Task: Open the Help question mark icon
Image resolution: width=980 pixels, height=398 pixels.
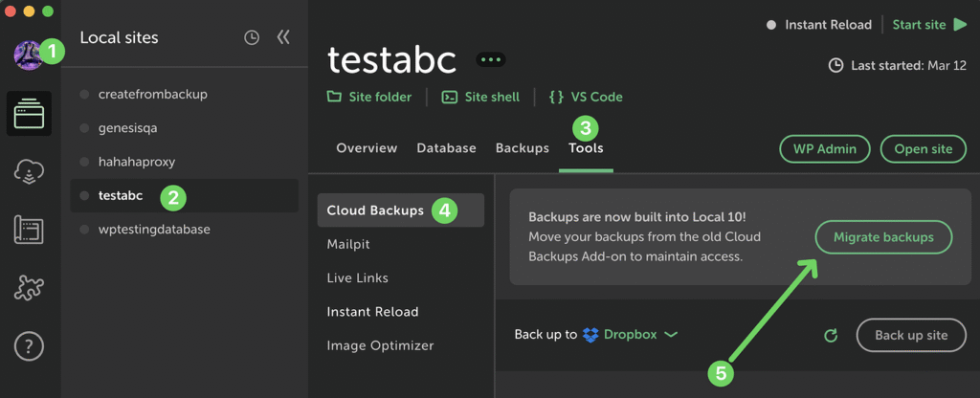Action: [x=30, y=343]
